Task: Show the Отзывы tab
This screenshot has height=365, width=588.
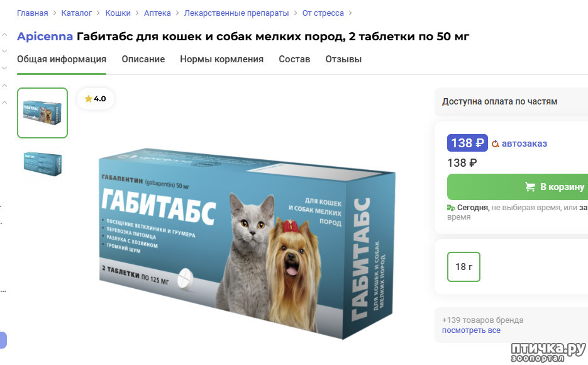Action: [343, 59]
